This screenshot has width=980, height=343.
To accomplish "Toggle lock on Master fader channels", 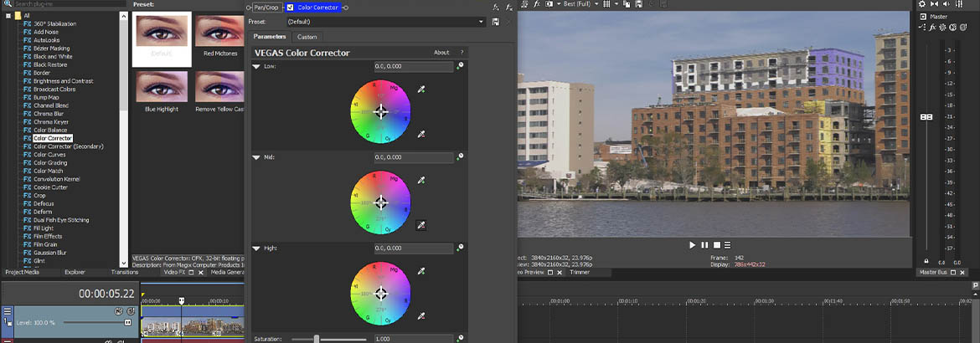I will (926, 262).
